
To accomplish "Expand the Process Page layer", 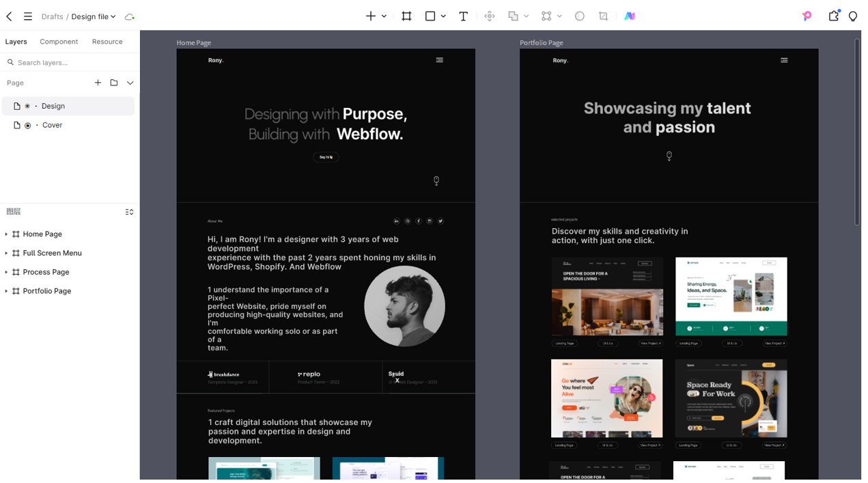I will [6, 273].
